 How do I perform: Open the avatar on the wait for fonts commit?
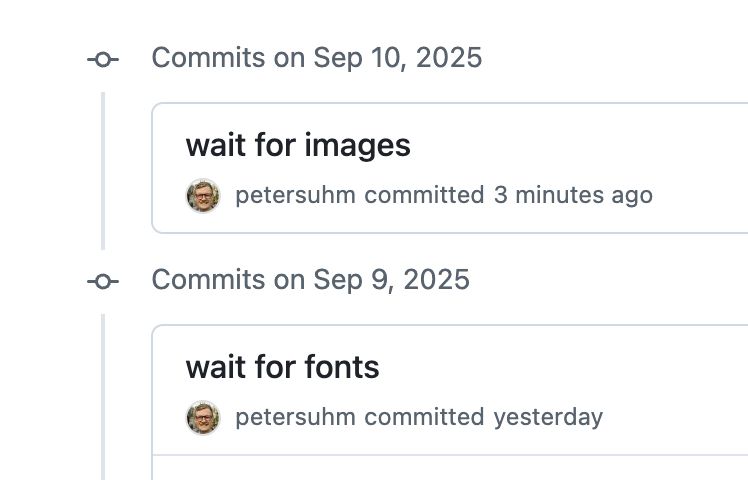203,417
